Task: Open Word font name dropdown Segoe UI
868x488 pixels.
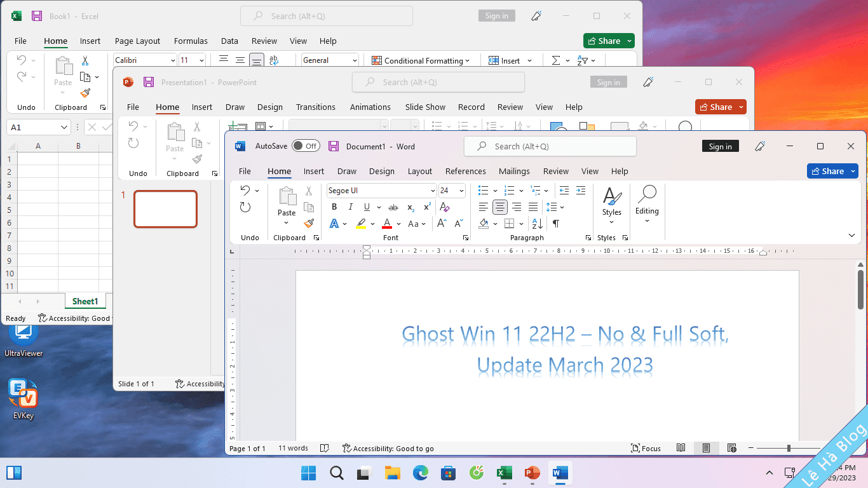Action: [433, 191]
